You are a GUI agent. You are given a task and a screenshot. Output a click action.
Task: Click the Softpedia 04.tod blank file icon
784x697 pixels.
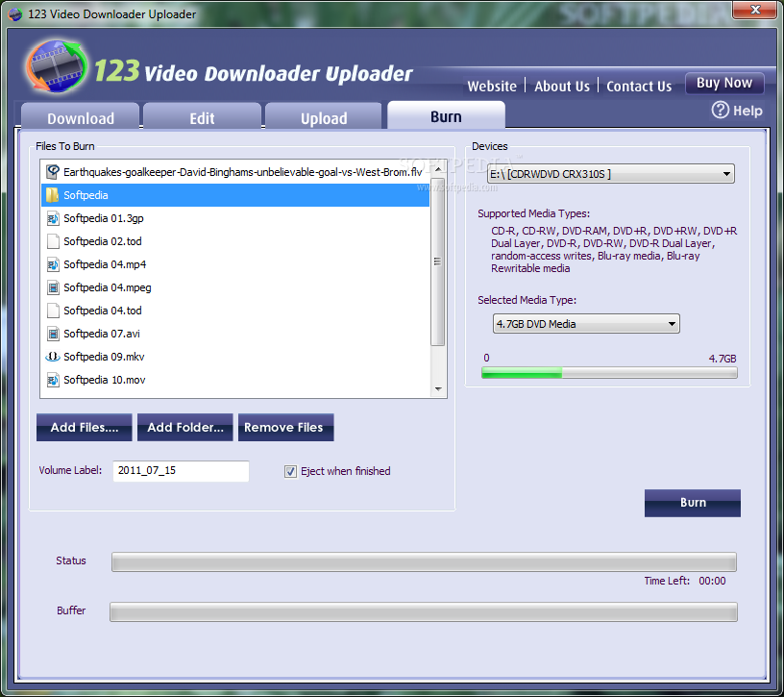click(x=53, y=311)
